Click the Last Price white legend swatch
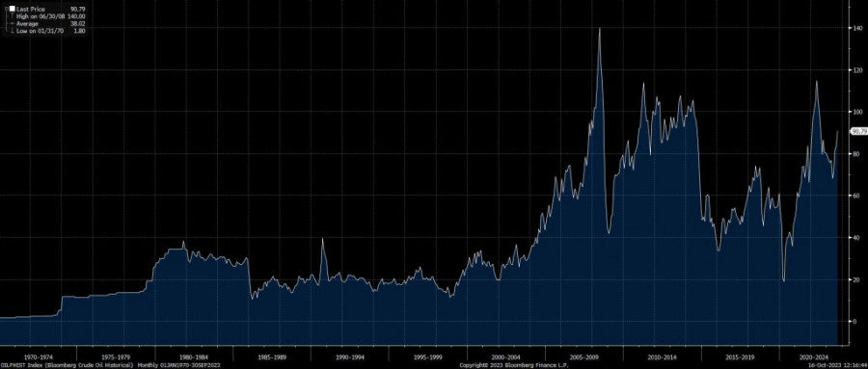This screenshot has width=868, height=369. click(x=13, y=9)
